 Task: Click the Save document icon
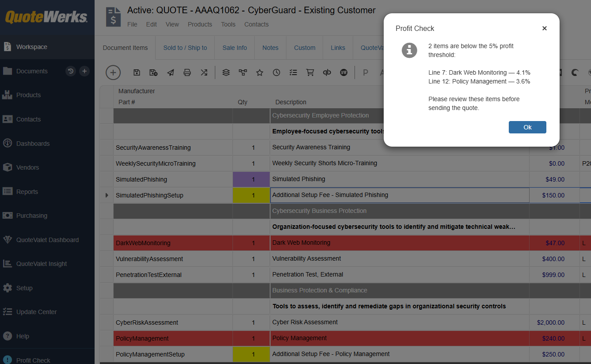pos(137,72)
